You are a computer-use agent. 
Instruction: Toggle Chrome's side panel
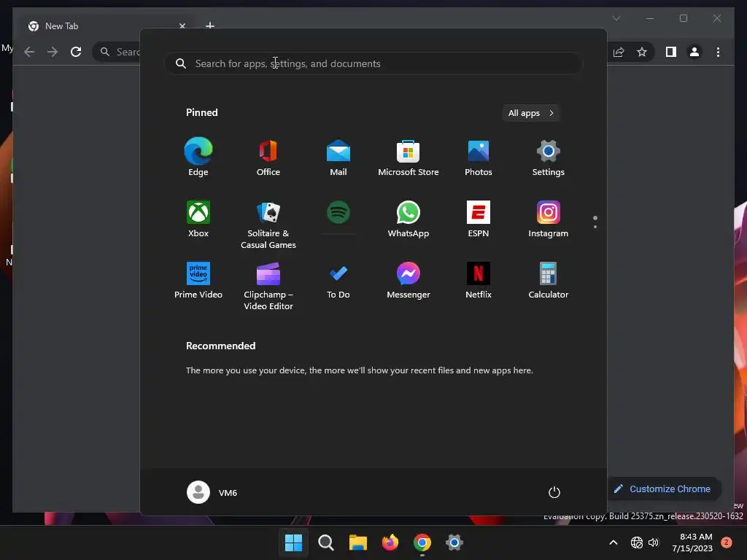pyautogui.click(x=671, y=52)
